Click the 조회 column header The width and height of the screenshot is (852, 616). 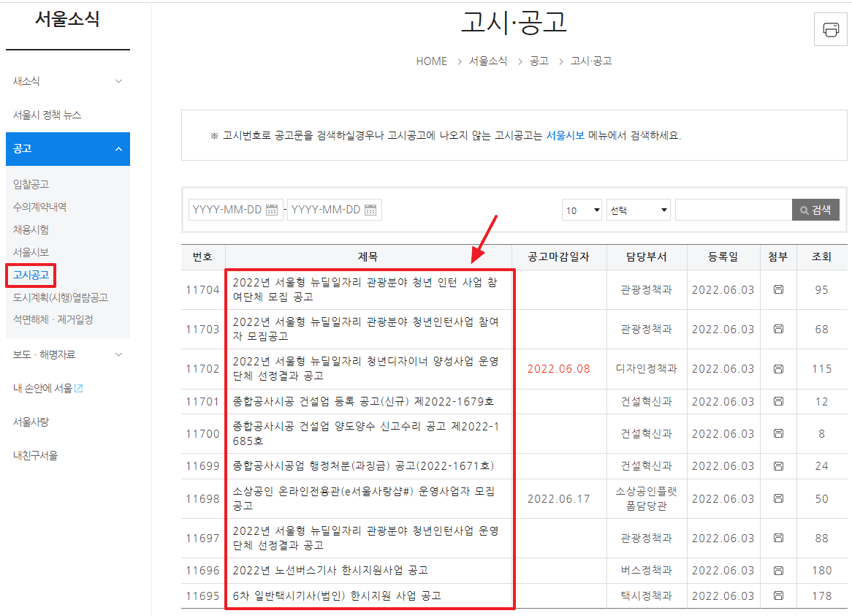tap(821, 257)
